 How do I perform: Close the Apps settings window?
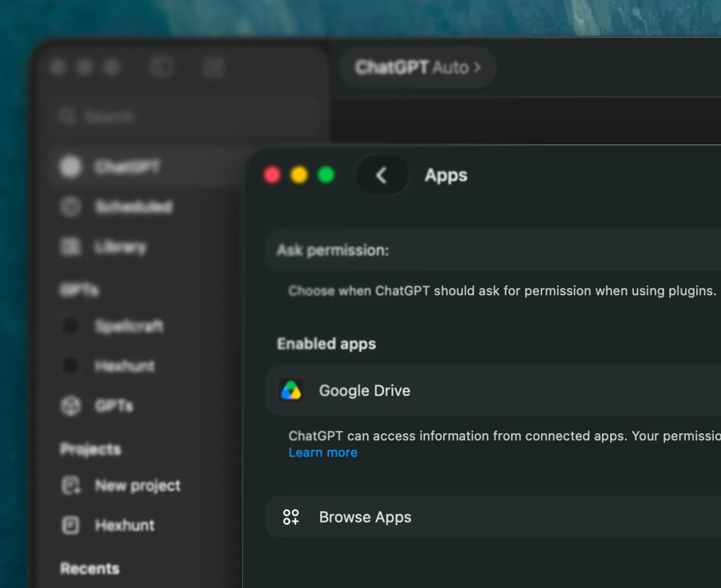(272, 175)
